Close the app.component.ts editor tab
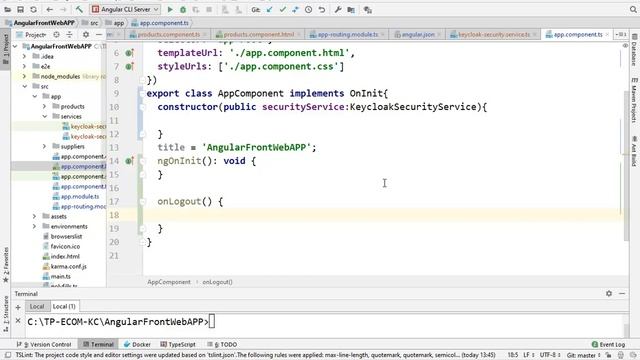 [x=607, y=35]
